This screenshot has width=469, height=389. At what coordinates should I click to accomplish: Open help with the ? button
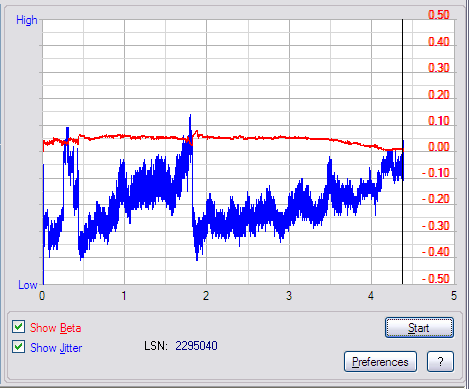click(x=440, y=362)
